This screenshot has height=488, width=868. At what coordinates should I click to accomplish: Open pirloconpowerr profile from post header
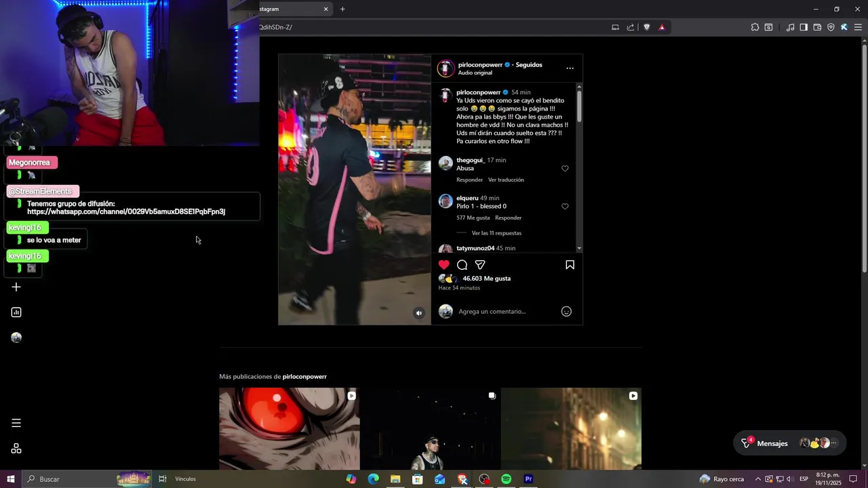[x=480, y=65]
